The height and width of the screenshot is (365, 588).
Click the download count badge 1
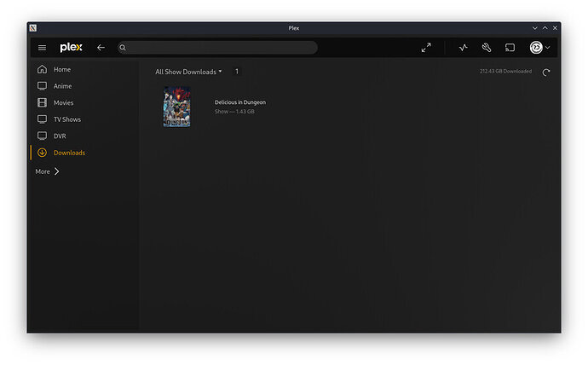tap(237, 72)
